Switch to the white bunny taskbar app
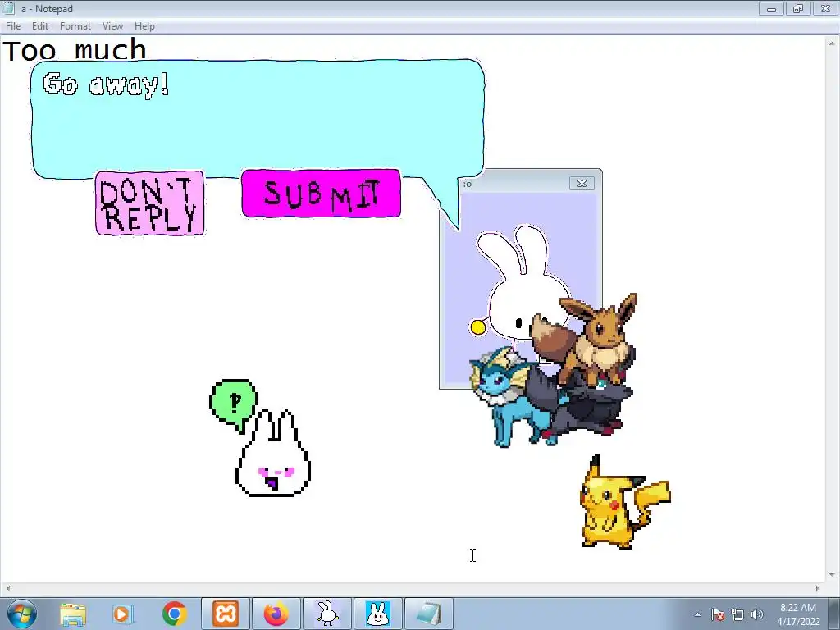The image size is (840, 630). click(x=326, y=614)
